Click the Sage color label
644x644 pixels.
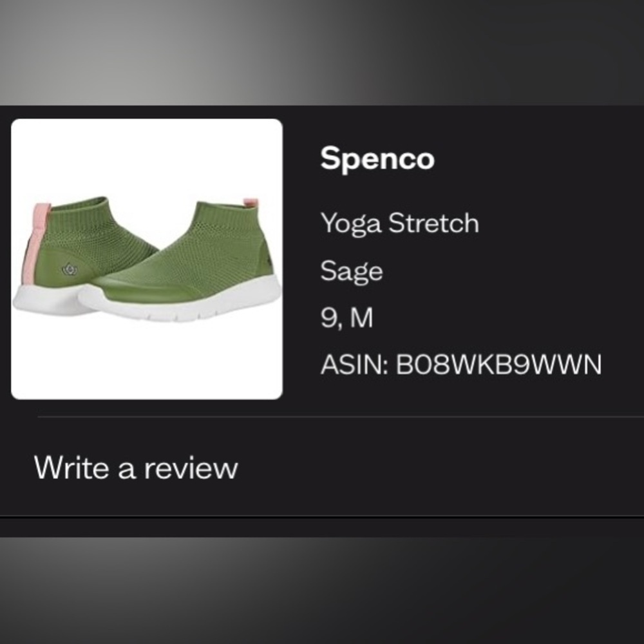(x=352, y=271)
